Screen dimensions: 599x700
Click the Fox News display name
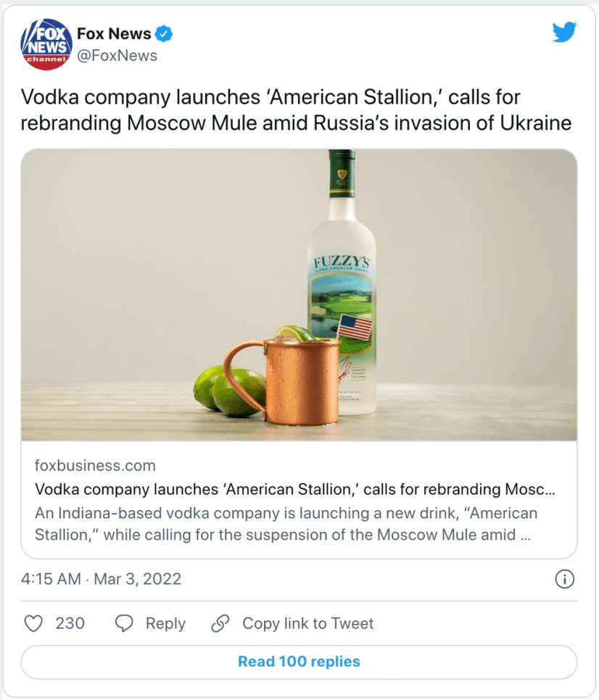pyautogui.click(x=112, y=33)
